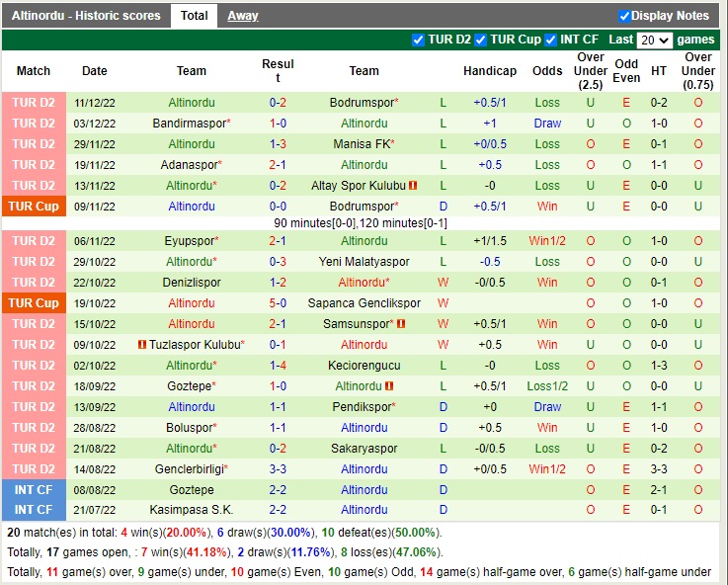The width and height of the screenshot is (728, 585).
Task: Click red card icon before Tuzlaspor Kulubu
Action: [x=142, y=345]
